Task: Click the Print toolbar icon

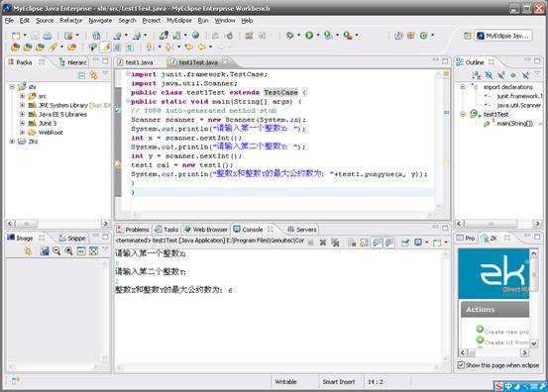Action: click(48, 36)
